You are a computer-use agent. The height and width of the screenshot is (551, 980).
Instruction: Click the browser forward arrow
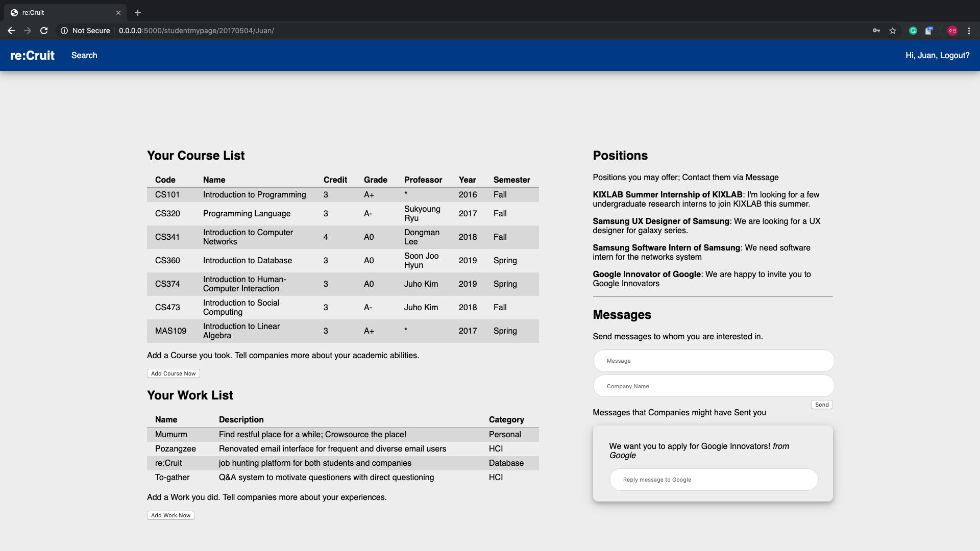click(x=28, y=31)
